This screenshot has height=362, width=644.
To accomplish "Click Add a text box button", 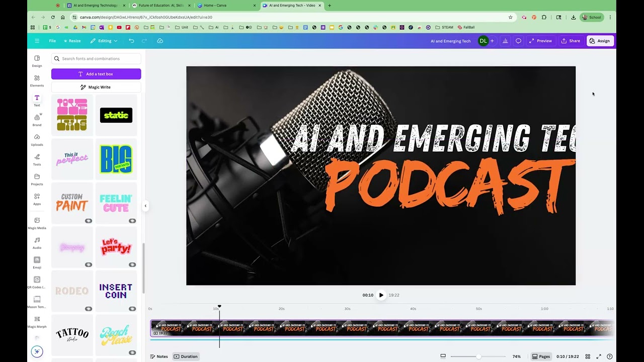I will click(96, 74).
